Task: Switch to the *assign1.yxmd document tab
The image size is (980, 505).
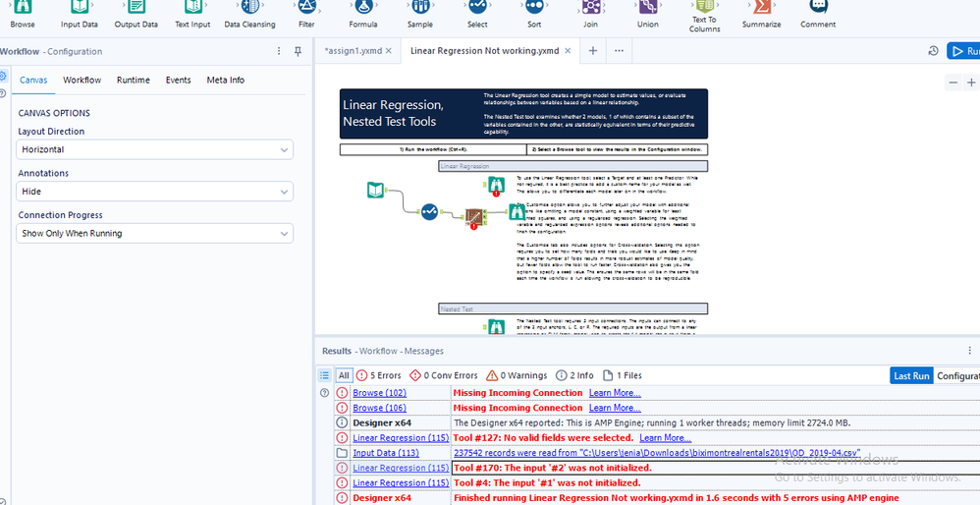Action: (354, 51)
